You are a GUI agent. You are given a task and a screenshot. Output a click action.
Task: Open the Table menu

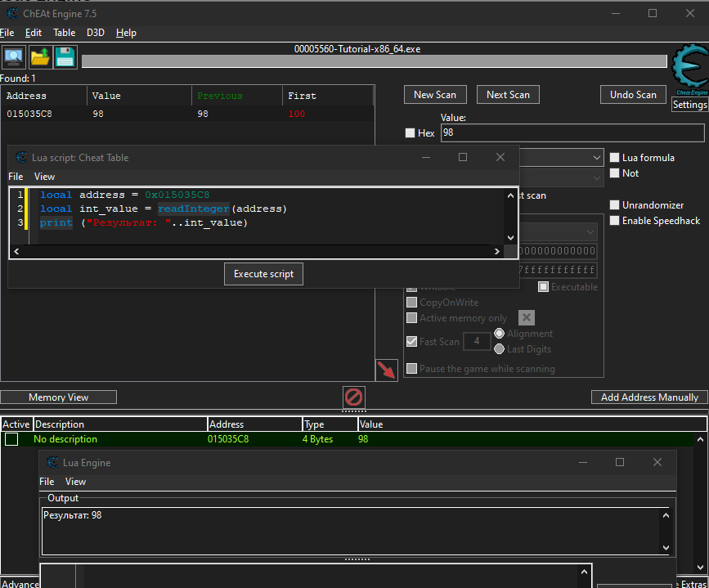pyautogui.click(x=65, y=33)
